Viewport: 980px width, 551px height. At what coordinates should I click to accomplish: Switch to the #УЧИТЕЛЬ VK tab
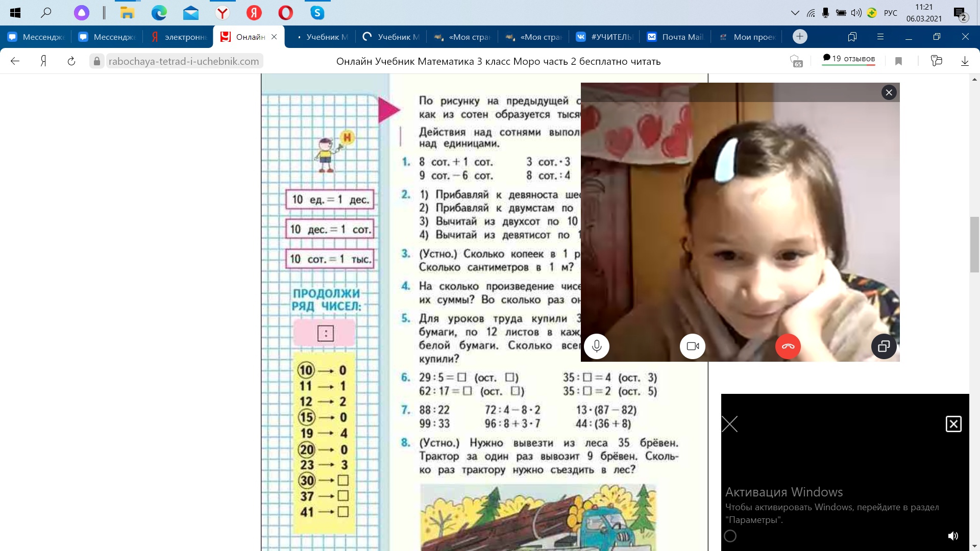click(604, 37)
